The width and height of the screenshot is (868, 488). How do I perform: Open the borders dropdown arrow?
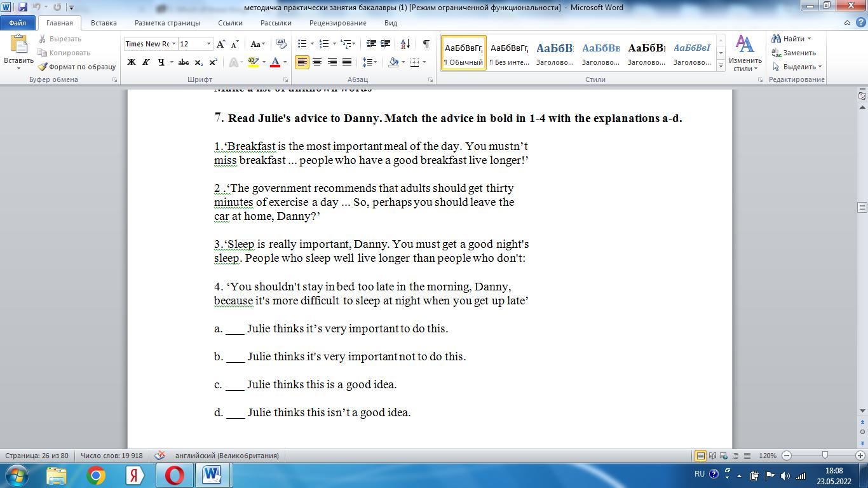424,62
